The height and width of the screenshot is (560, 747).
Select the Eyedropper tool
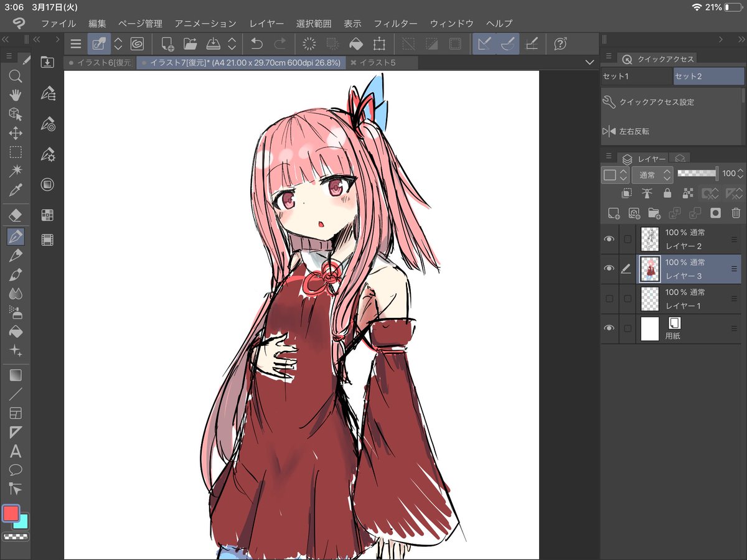click(x=16, y=190)
